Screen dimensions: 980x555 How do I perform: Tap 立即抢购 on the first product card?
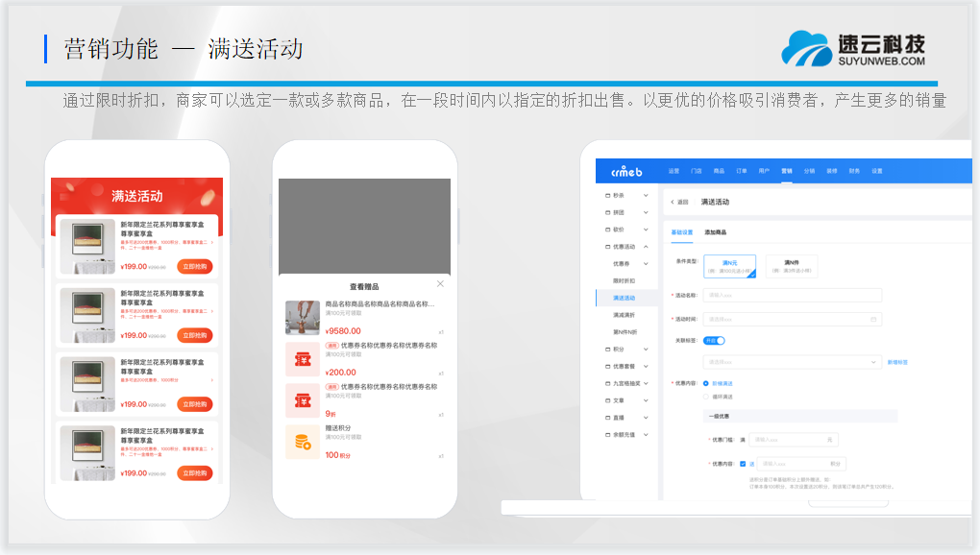tap(195, 267)
